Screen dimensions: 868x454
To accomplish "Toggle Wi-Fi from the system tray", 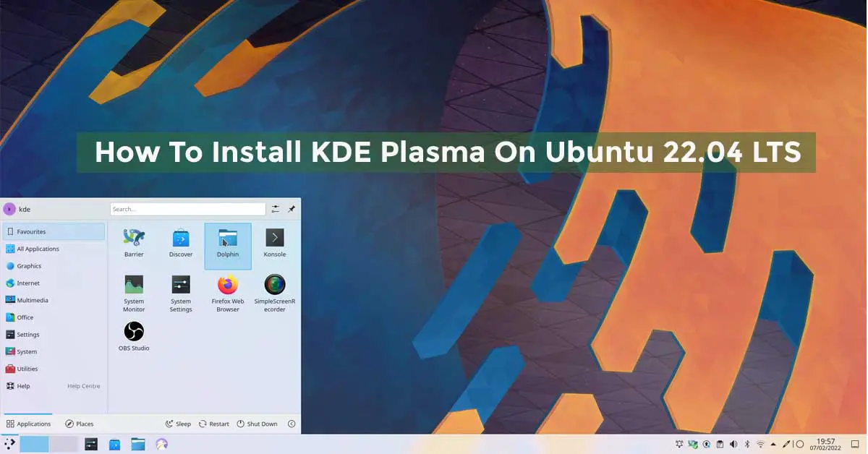I will tap(759, 444).
